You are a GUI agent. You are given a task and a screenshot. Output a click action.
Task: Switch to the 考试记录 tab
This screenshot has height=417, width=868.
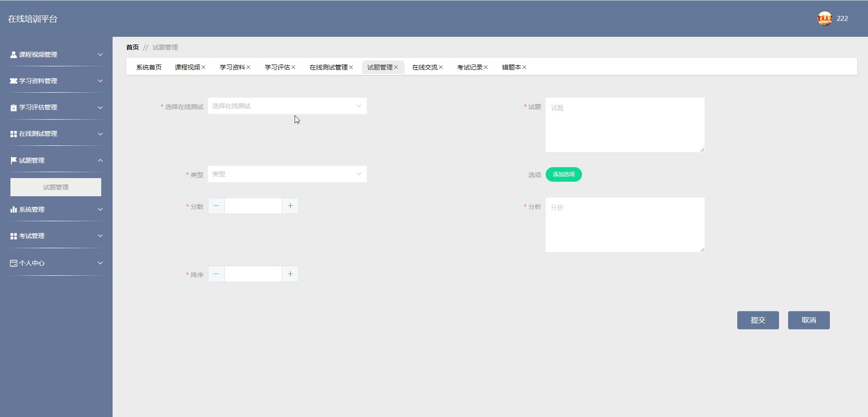pyautogui.click(x=470, y=67)
